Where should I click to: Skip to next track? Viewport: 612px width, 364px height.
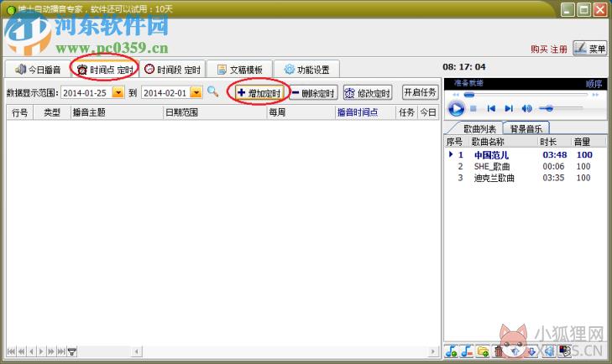coord(509,108)
